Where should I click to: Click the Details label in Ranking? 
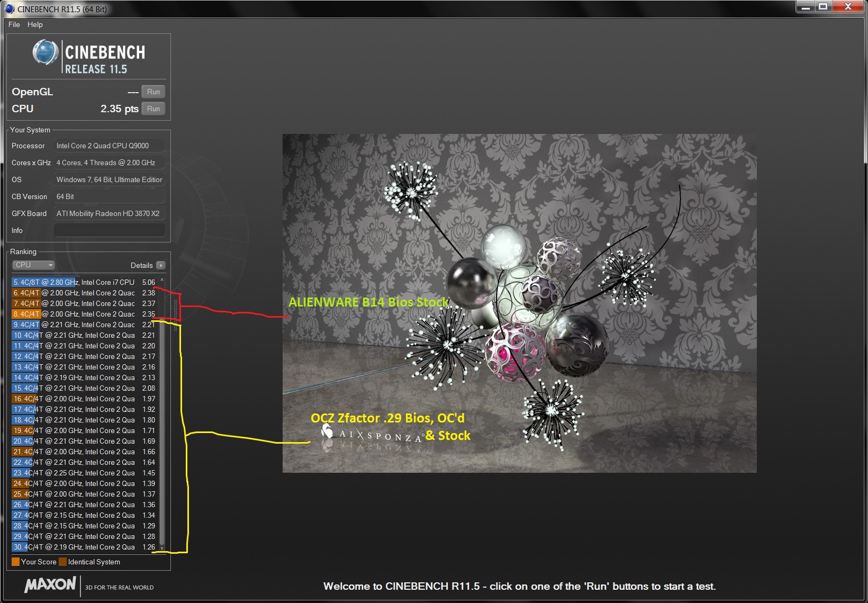click(x=141, y=265)
